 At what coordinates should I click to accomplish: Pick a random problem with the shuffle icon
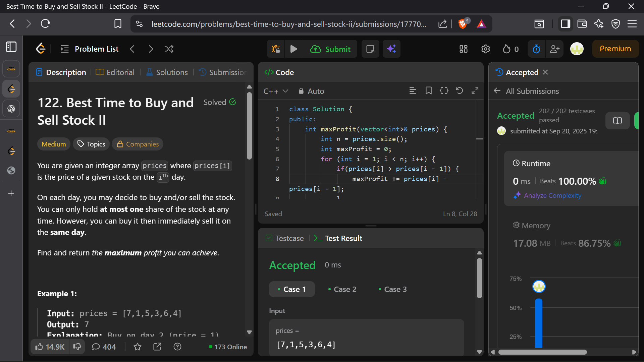[169, 49]
